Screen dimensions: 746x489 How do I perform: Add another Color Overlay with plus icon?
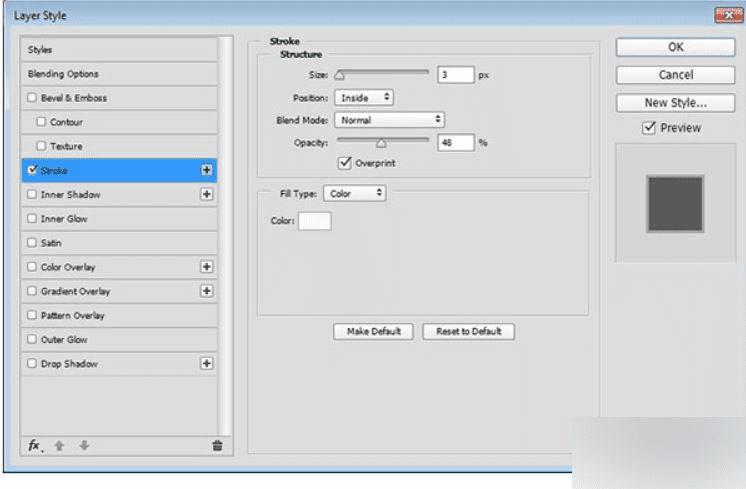pyautogui.click(x=206, y=267)
